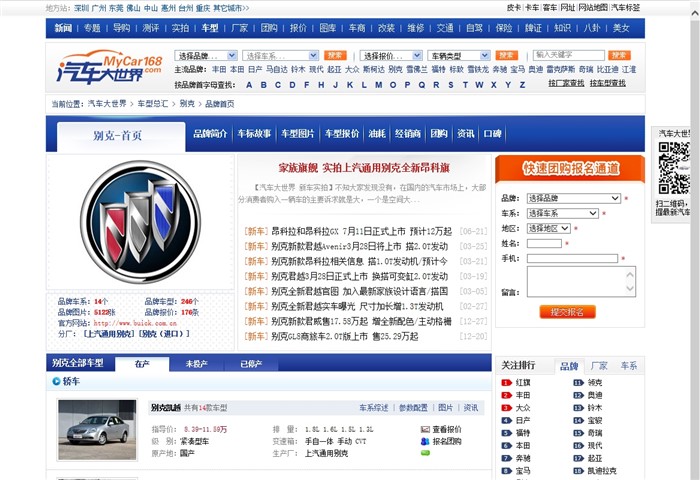Click the search button after keyword field
The height and width of the screenshot is (480, 700).
(619, 55)
